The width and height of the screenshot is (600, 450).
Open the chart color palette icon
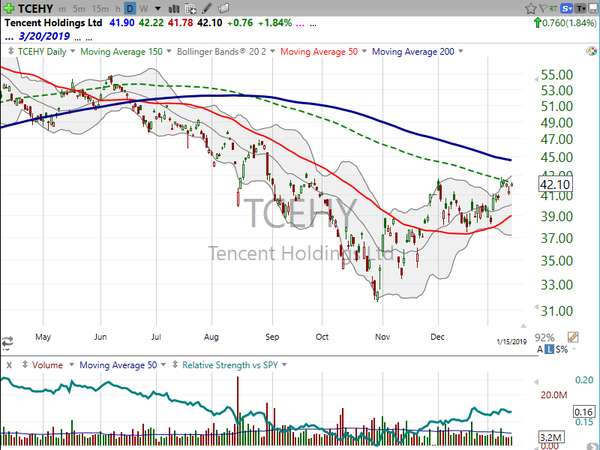click(591, 51)
